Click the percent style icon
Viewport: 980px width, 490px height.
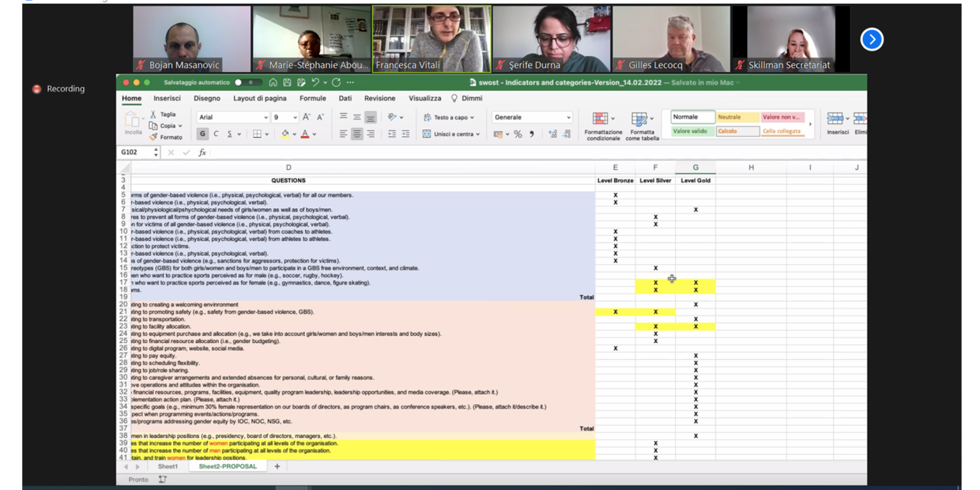[x=518, y=134]
